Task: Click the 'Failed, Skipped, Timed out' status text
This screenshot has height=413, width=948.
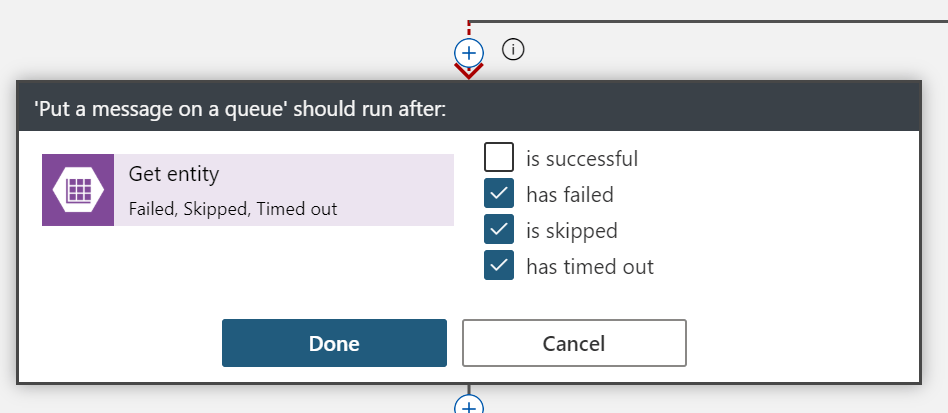Action: 233,209
